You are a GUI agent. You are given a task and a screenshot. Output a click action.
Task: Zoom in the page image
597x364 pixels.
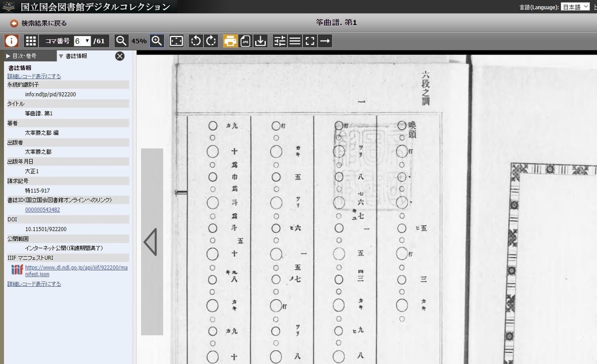(157, 41)
